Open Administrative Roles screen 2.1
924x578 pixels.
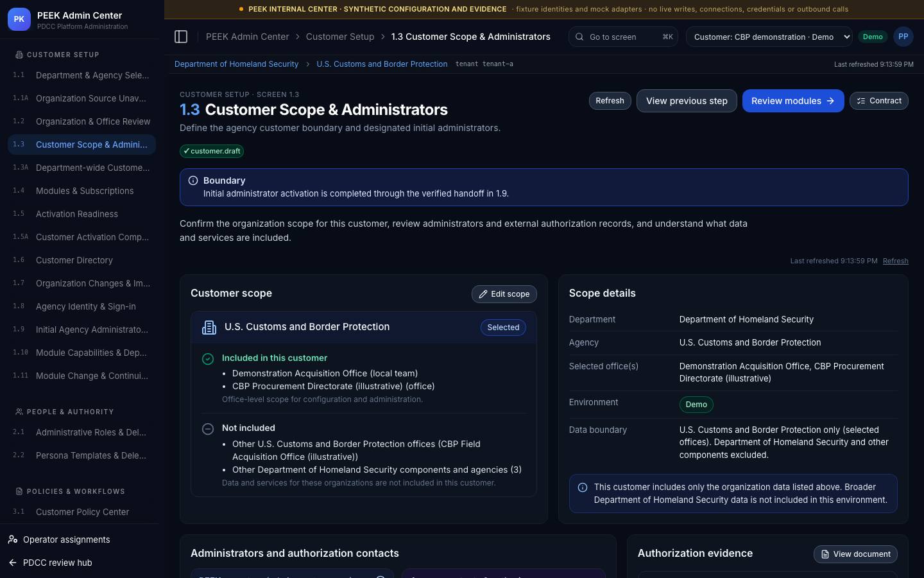point(81,432)
